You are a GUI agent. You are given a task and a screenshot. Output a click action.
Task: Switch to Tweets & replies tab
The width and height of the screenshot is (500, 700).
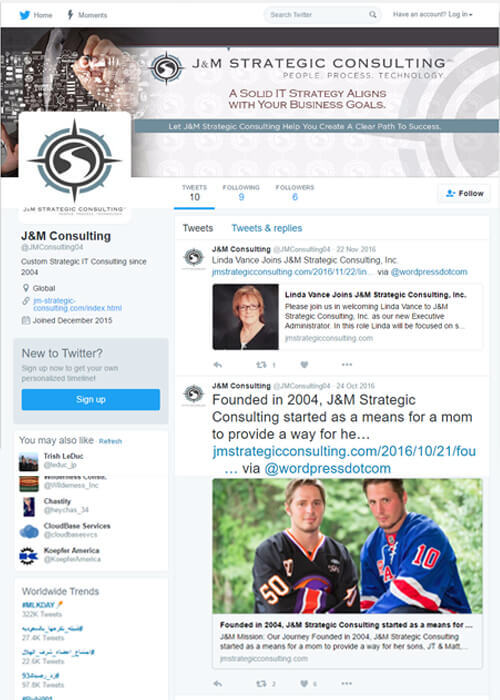pyautogui.click(x=267, y=228)
